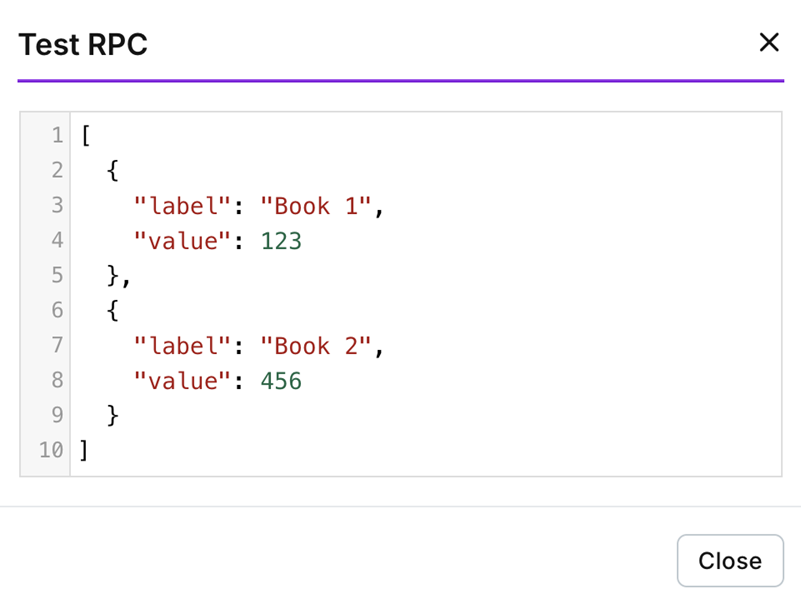Select line number 5 in the gutter
Screen dimensions: 801x599
point(57,275)
